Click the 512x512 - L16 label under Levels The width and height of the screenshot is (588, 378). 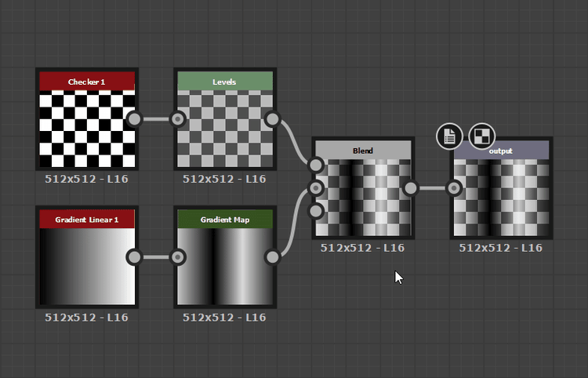point(225,179)
